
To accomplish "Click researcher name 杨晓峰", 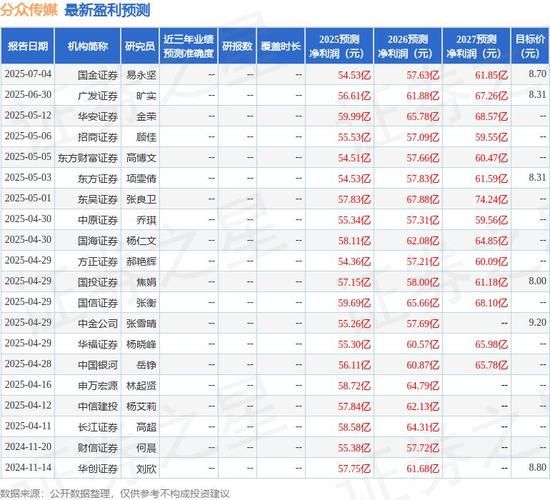I will tap(141, 344).
